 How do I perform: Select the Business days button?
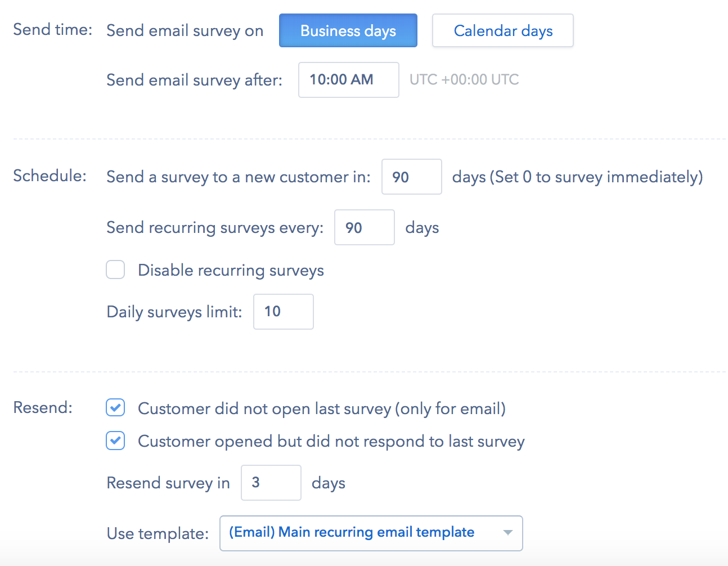pyautogui.click(x=348, y=30)
